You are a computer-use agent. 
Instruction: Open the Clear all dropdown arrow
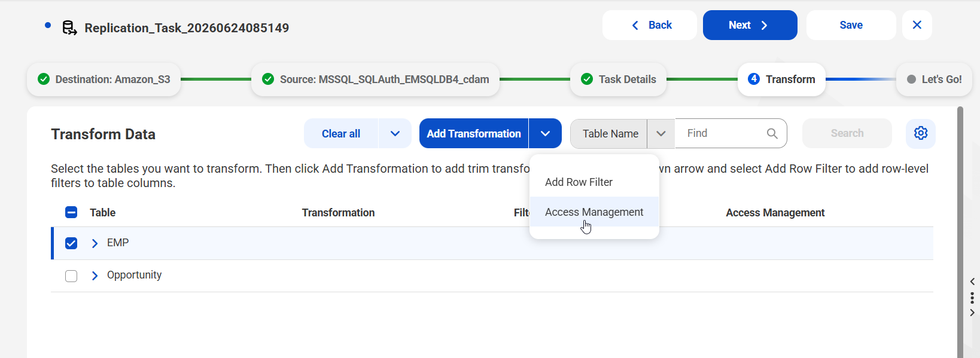pyautogui.click(x=395, y=133)
